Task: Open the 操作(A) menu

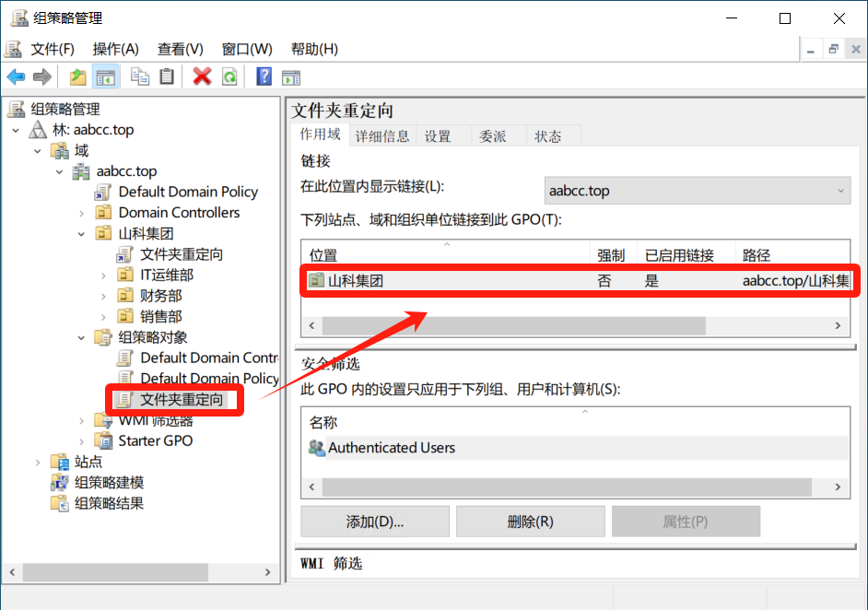Action: [115, 49]
